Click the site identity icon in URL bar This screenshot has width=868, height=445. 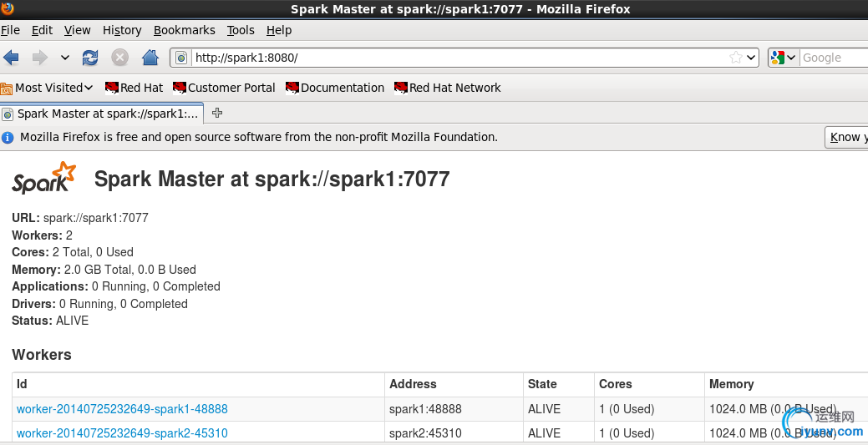[181, 58]
